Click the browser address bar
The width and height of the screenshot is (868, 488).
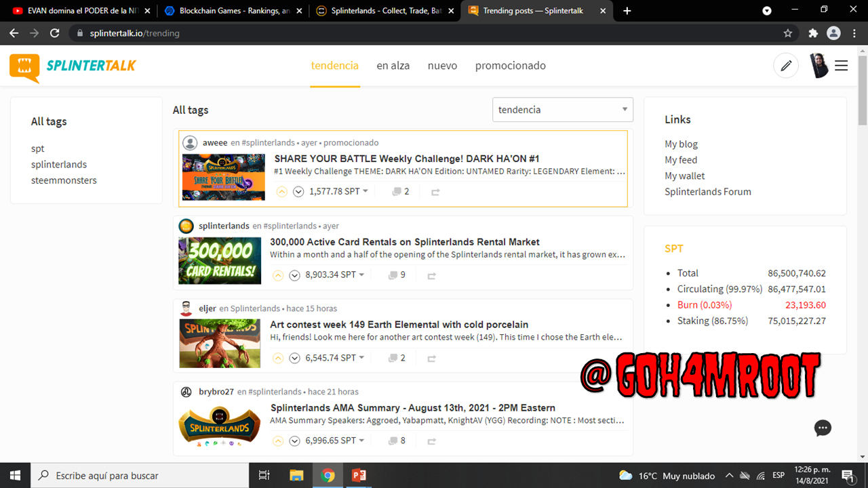tap(434, 33)
